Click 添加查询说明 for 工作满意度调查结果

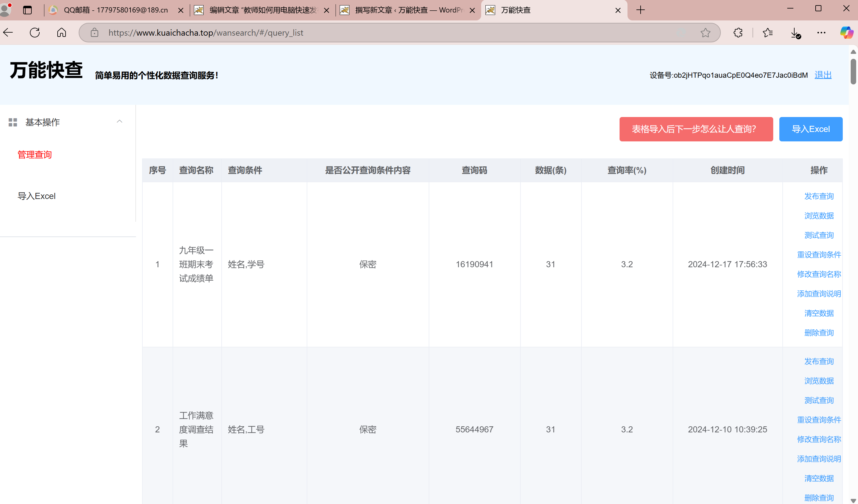pyautogui.click(x=819, y=459)
